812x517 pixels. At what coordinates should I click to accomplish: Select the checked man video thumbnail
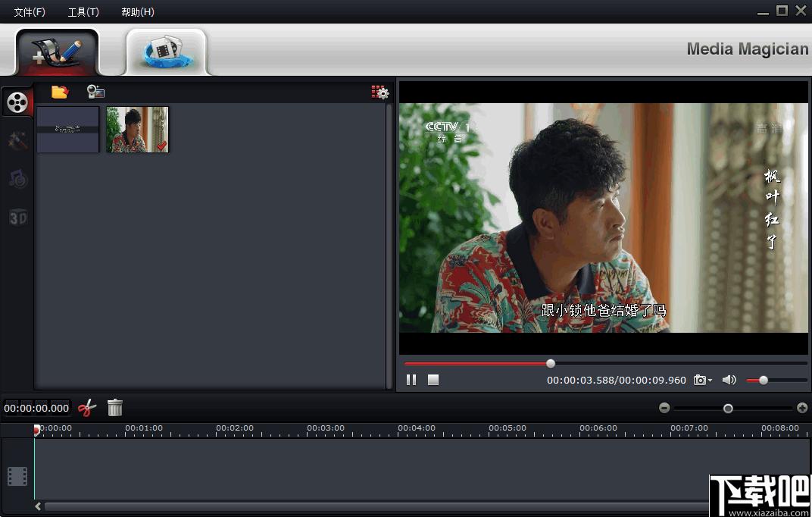click(x=137, y=130)
